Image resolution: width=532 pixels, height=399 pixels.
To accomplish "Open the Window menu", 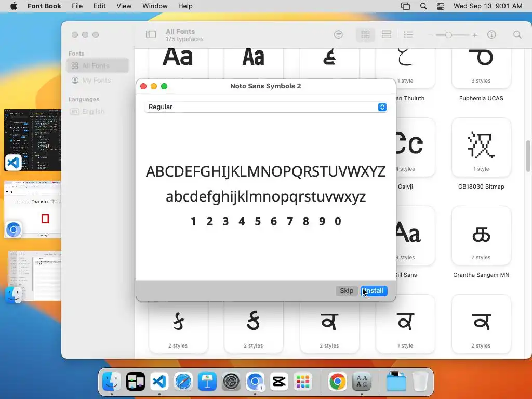I will tap(155, 6).
